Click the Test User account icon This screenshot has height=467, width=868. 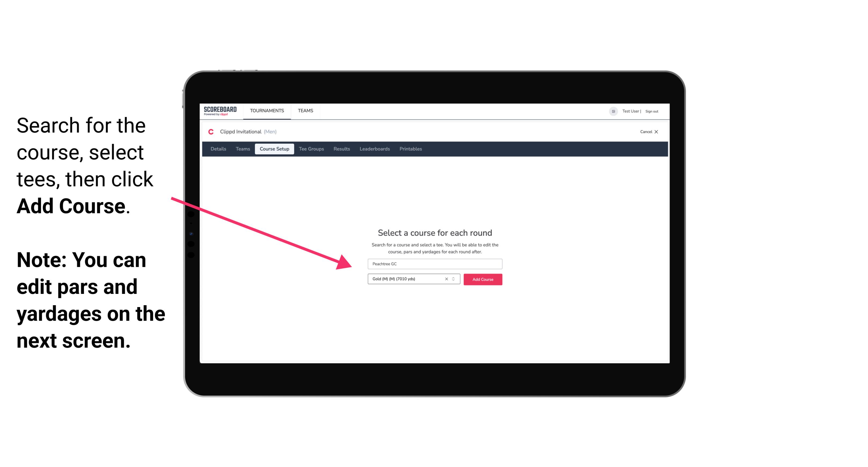pos(613,111)
